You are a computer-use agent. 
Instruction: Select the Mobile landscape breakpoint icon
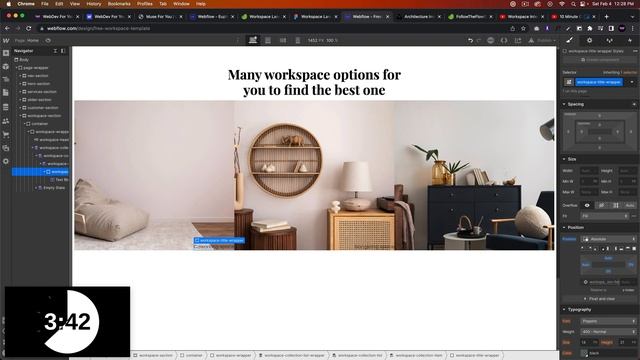point(283,40)
